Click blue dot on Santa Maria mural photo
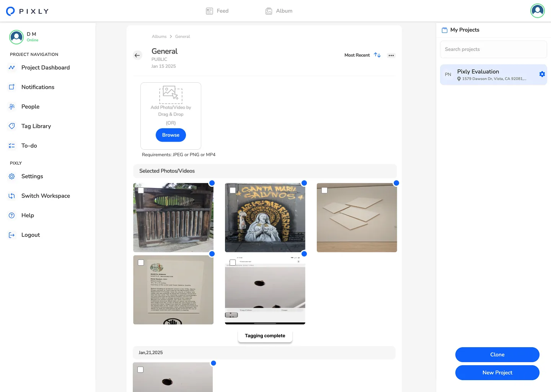 tap(304, 183)
